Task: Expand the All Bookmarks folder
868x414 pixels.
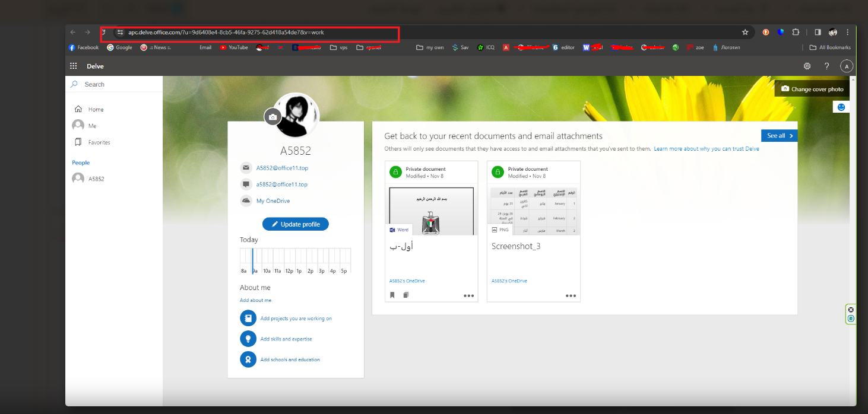Action: pyautogui.click(x=830, y=47)
